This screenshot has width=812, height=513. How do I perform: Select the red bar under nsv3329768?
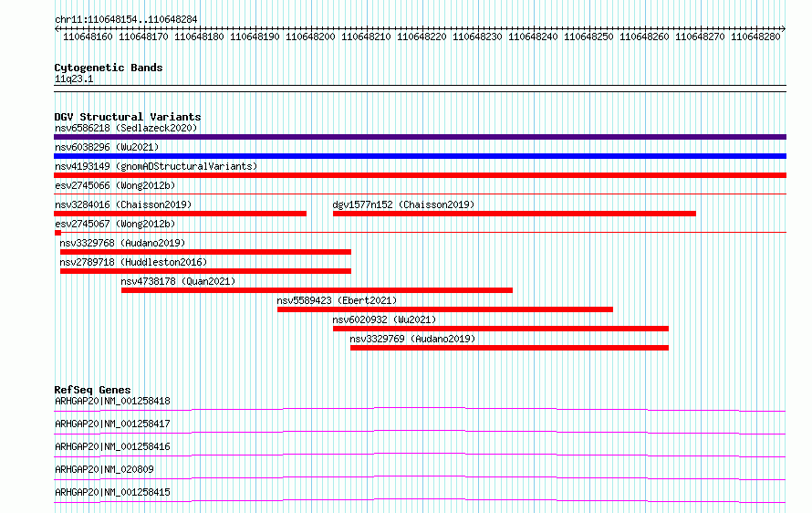pos(205,252)
